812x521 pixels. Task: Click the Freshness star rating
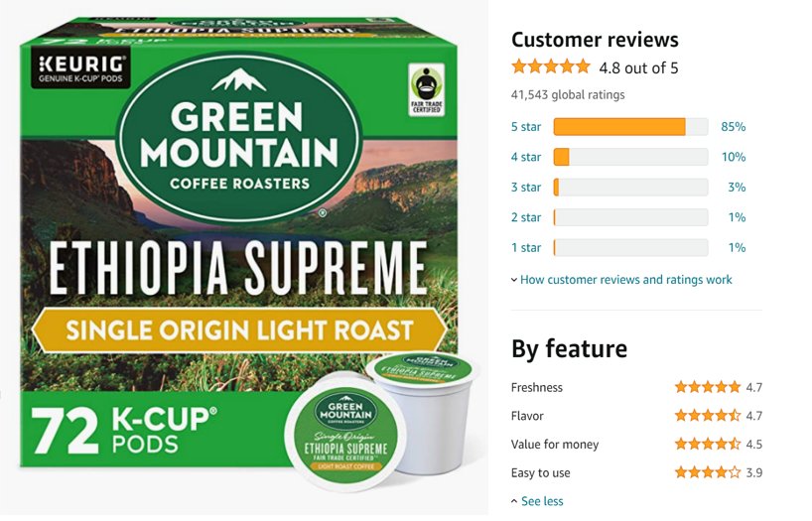(708, 387)
